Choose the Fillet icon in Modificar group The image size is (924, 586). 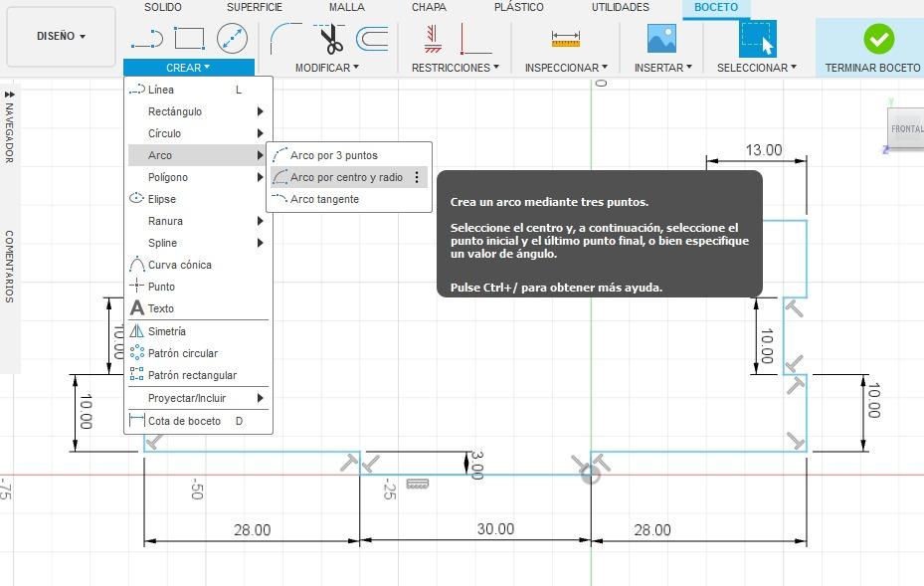tap(285, 39)
